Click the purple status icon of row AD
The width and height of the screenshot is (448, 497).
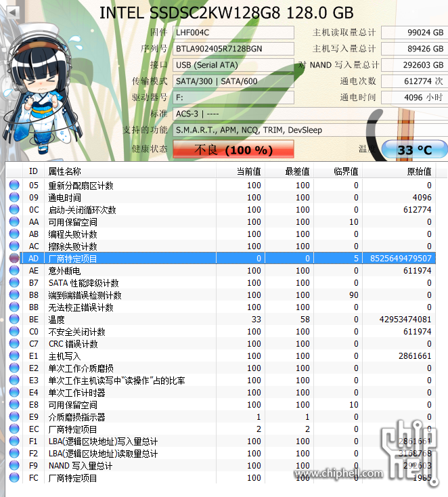click(14, 258)
